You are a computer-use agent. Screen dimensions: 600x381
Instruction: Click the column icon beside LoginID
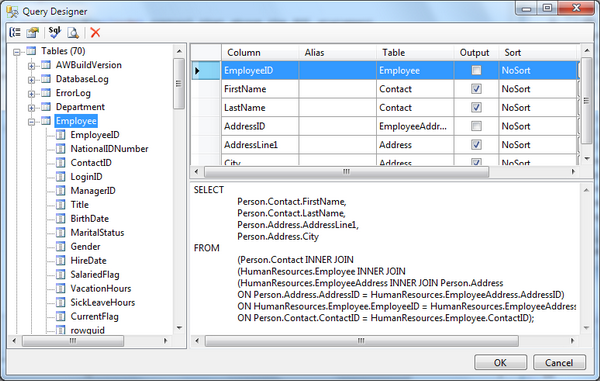tap(60, 177)
